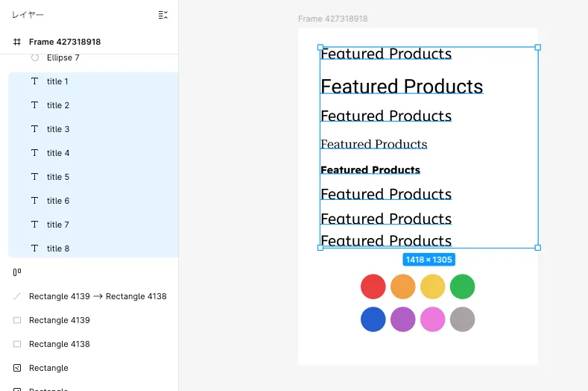The width and height of the screenshot is (588, 391).
Task: Click the collapse all layers icon
Action: tap(163, 15)
